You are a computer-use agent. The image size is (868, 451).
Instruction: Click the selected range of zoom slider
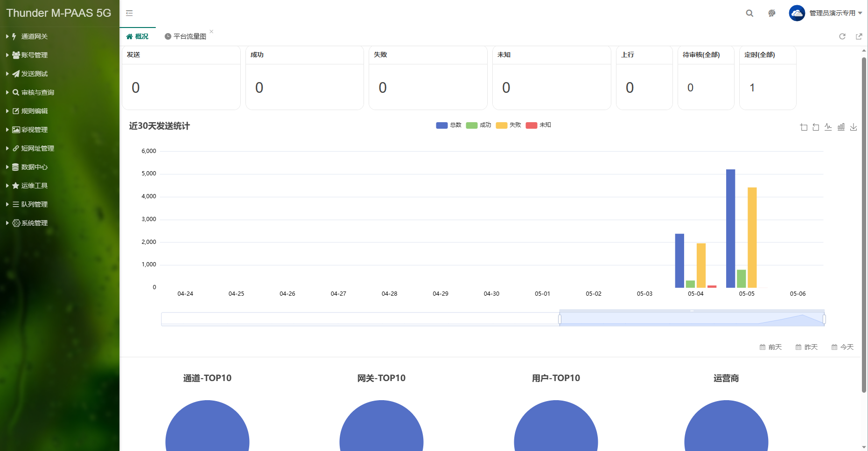point(692,319)
